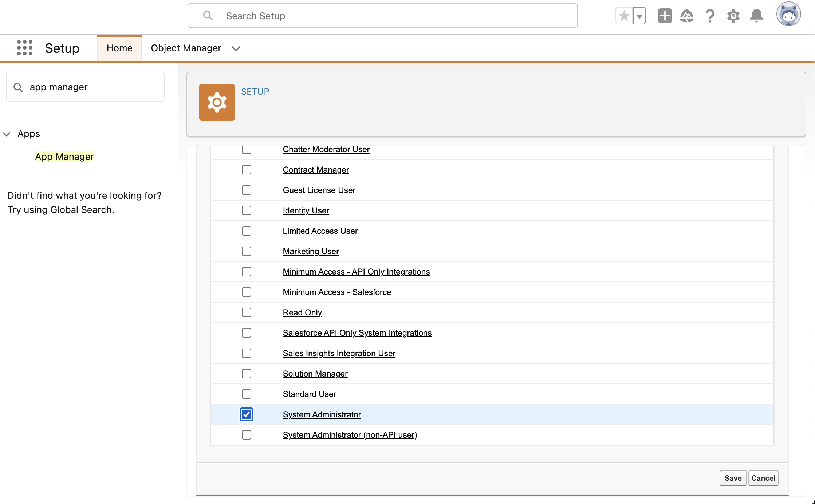The height and width of the screenshot is (504, 815).
Task: Open Global Actions plus icon
Action: coord(665,16)
